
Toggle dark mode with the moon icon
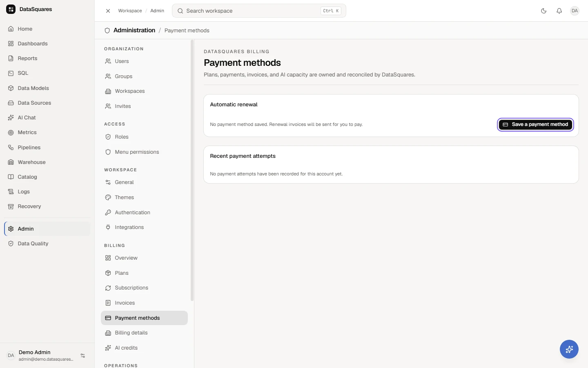coord(543,11)
